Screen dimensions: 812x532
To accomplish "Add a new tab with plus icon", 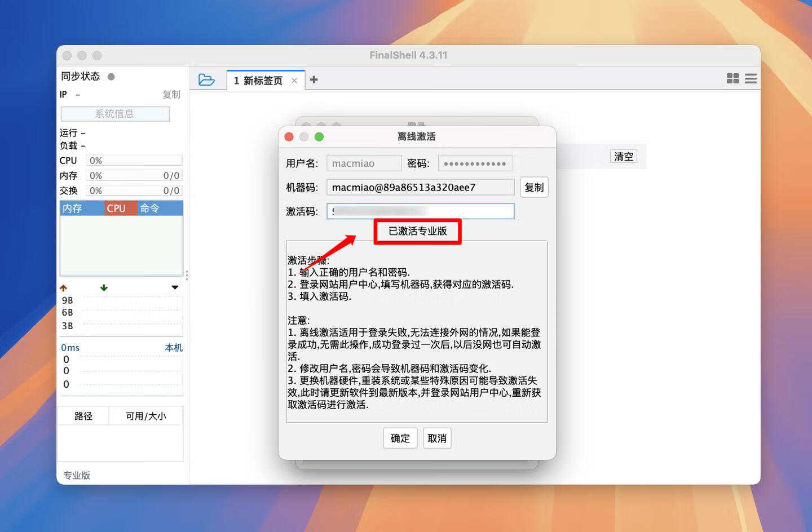I will coord(314,80).
